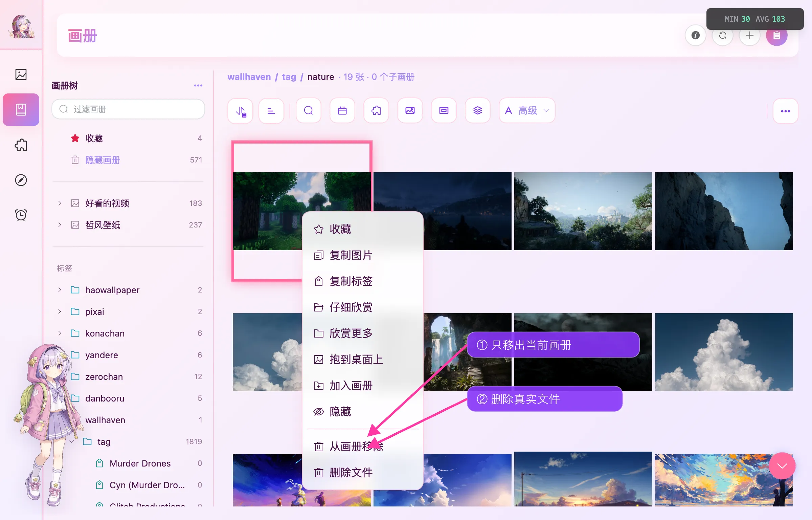This screenshot has height=520, width=812.
Task: Click the layers stack toolbar icon
Action: point(478,111)
